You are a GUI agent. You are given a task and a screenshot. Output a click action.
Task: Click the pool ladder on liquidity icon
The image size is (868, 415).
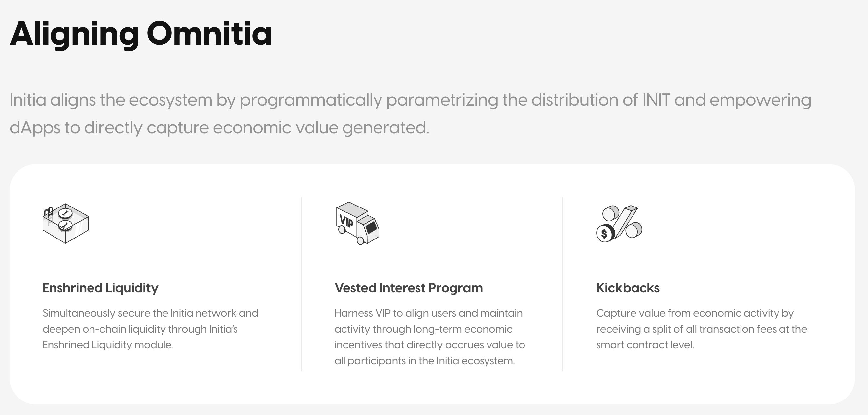(x=49, y=212)
